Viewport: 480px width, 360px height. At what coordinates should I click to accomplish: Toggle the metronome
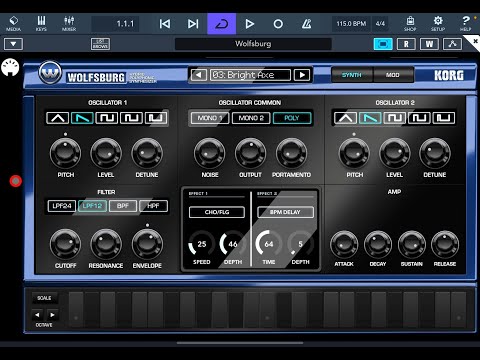(306, 24)
